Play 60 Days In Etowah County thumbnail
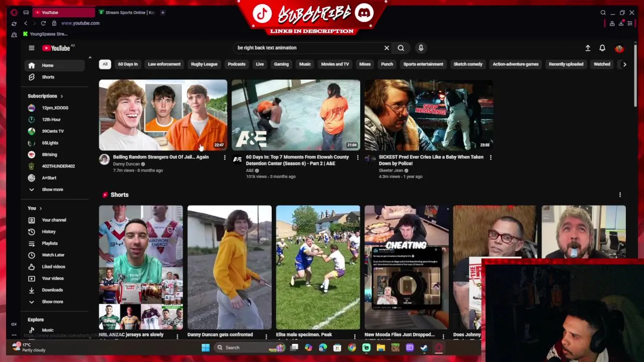Screen dimensions: 644x362 pos(296,115)
